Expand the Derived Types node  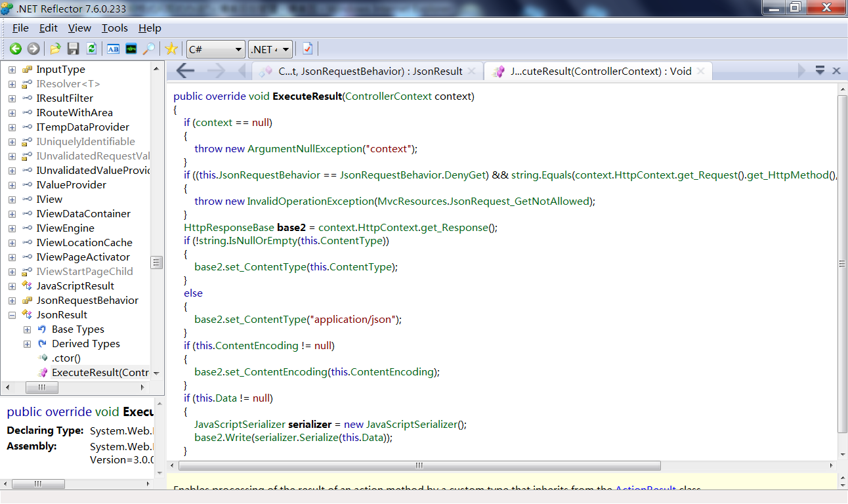pos(28,344)
